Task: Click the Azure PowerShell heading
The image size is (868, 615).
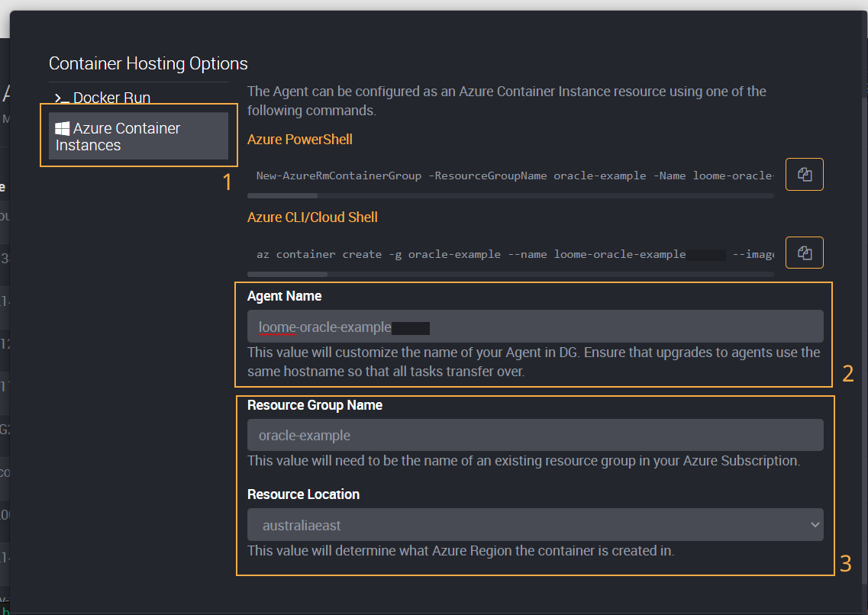Action: [299, 140]
